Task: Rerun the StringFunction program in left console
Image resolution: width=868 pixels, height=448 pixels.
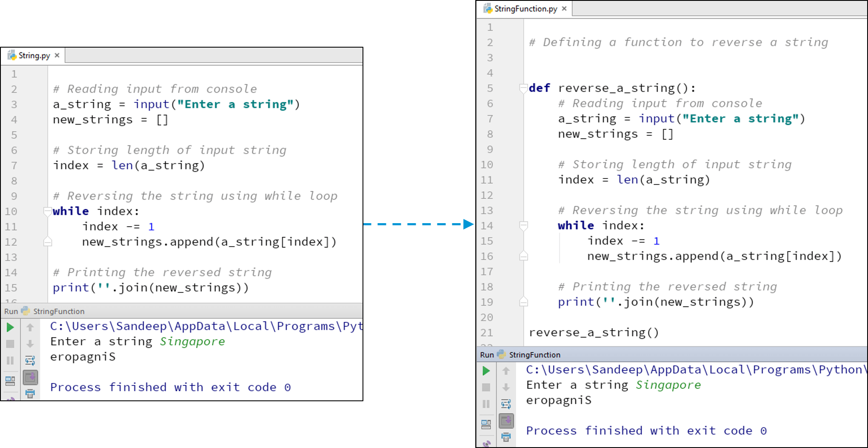Action: [10, 327]
